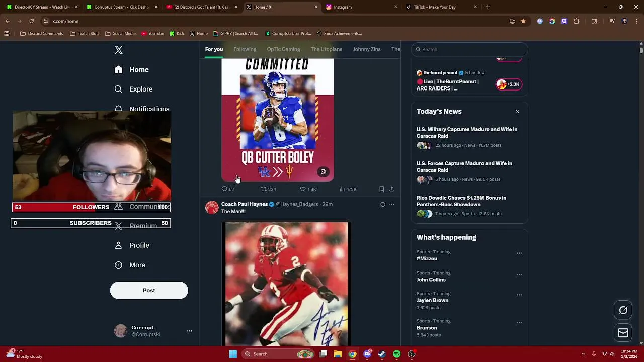Click the X search field
This screenshot has height=362, width=644.
click(x=469, y=49)
